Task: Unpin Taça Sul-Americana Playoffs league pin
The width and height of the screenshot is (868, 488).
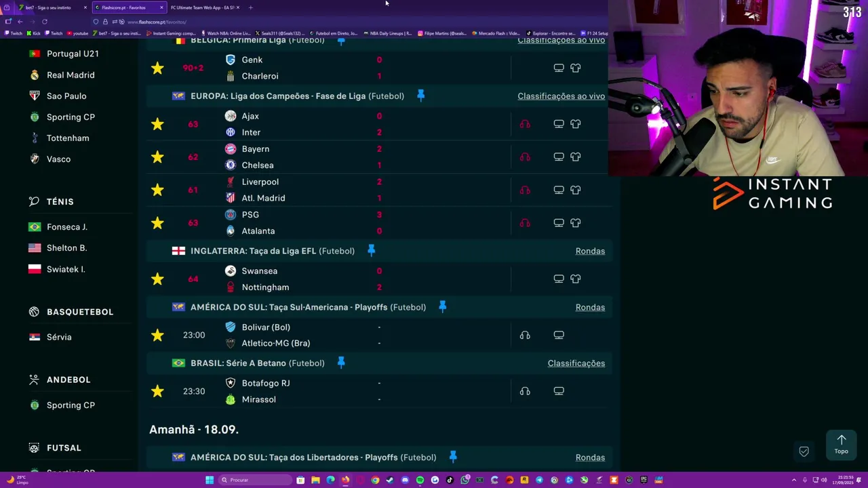Action: pyautogui.click(x=442, y=307)
